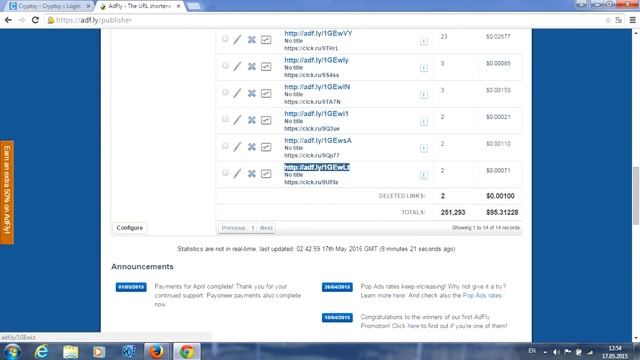Open statistics chart for 1GEwVY link
Image resolution: width=640 pixels, height=360 pixels.
coord(266,40)
